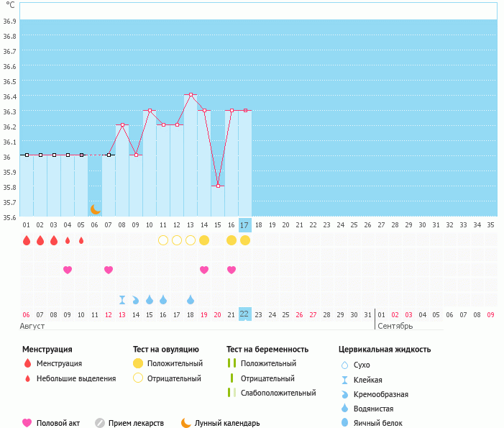
Task: Click the 35.8 temperature point on day 15
Action: (218, 186)
